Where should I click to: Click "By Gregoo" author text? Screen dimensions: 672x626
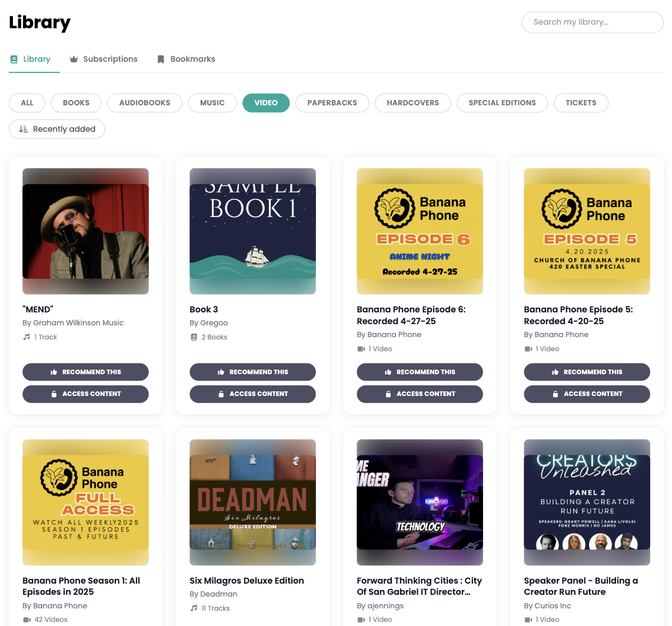(209, 322)
